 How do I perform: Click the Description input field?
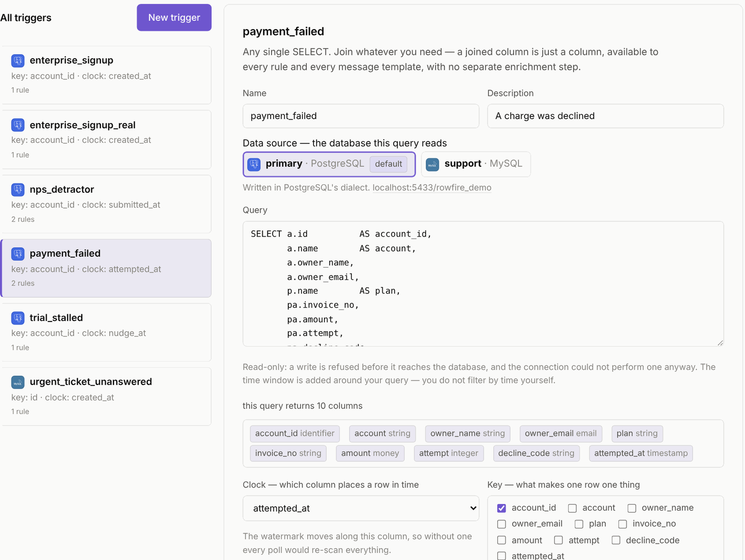[605, 116]
